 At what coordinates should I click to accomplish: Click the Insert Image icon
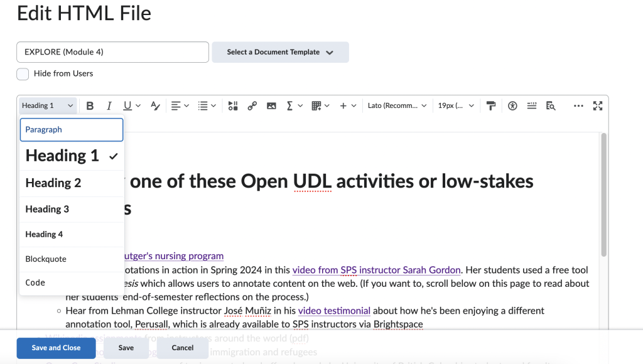coord(271,106)
